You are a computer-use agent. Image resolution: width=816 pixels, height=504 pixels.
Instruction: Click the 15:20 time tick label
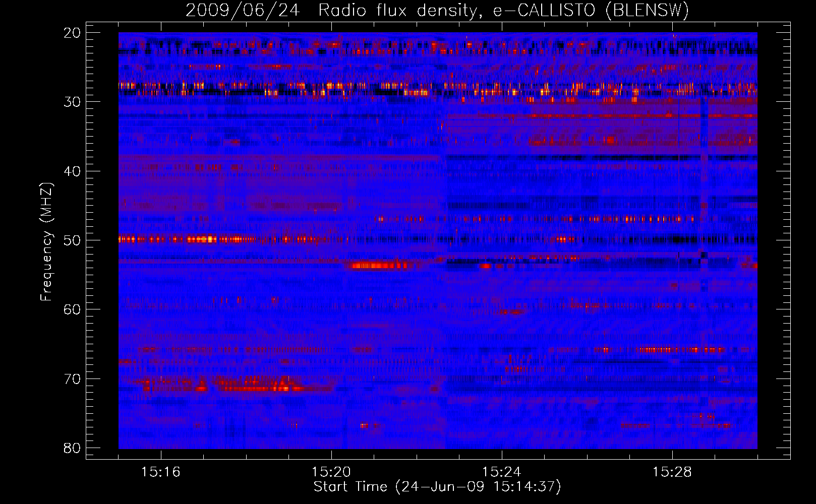pyautogui.click(x=331, y=472)
